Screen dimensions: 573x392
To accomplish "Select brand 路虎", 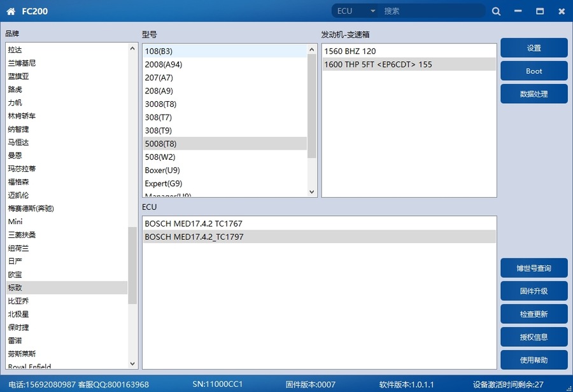I will (x=67, y=89).
